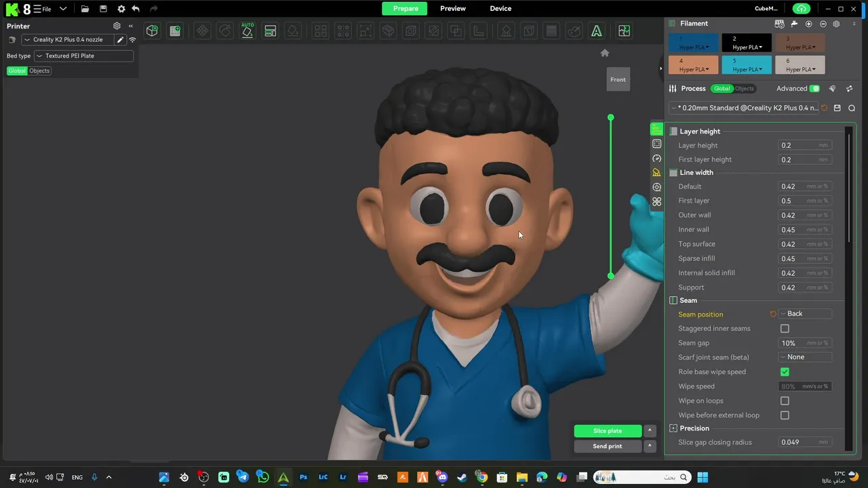Open the Quality settings side tab
This screenshot has width=868, height=488.
656,129
